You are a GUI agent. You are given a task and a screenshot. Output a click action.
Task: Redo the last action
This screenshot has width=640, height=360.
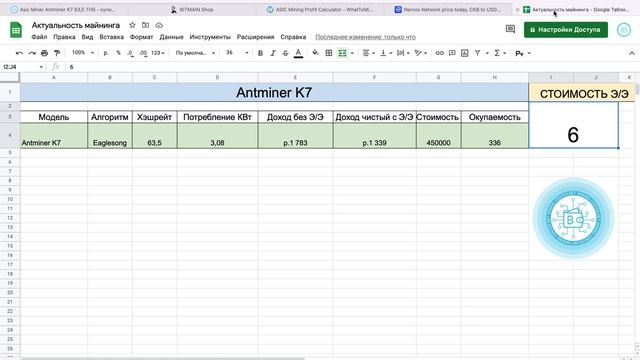click(32, 53)
